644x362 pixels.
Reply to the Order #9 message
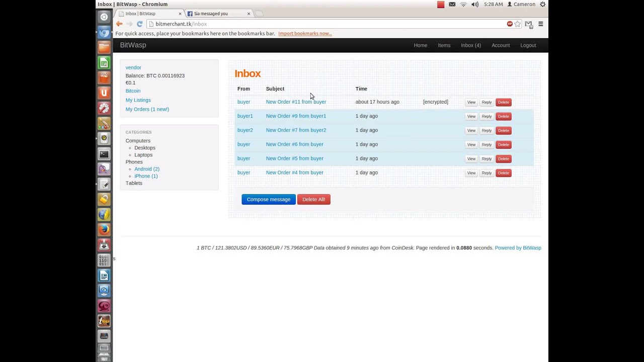487,116
